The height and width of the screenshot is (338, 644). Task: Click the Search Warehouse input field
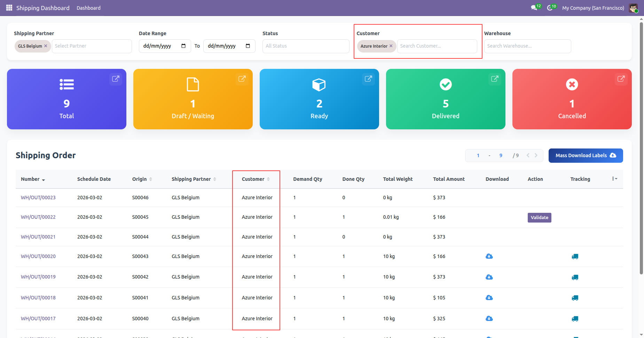click(x=527, y=46)
